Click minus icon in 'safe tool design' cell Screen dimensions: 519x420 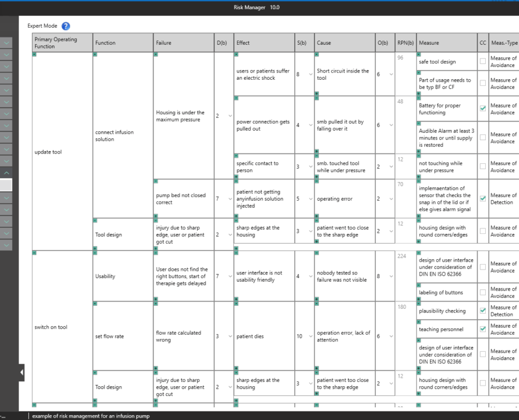(419, 55)
